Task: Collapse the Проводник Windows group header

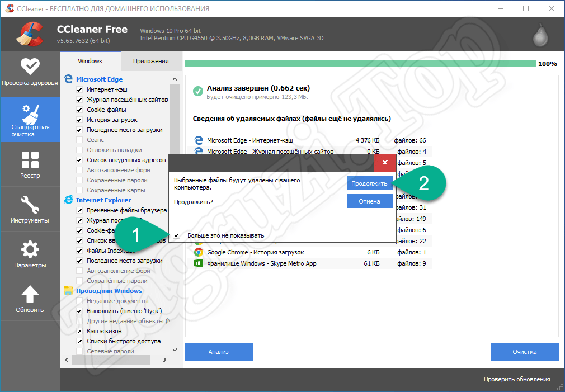Action: tap(109, 290)
